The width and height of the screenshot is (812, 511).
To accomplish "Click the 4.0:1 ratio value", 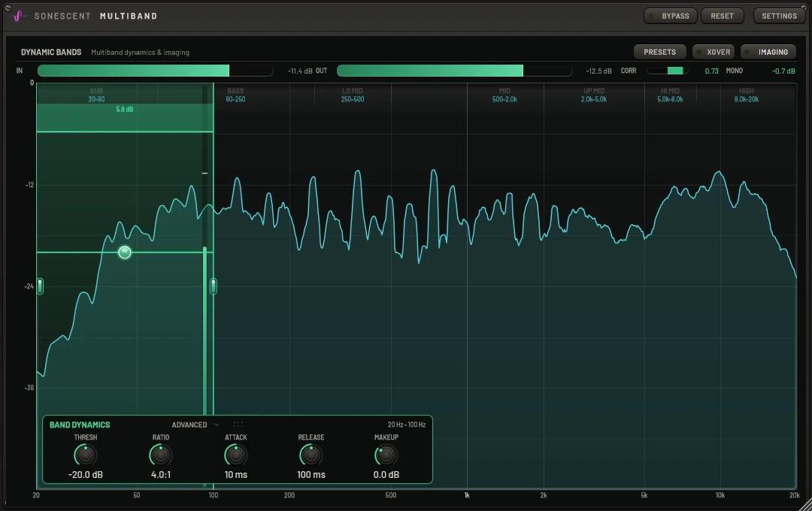I will coord(161,474).
